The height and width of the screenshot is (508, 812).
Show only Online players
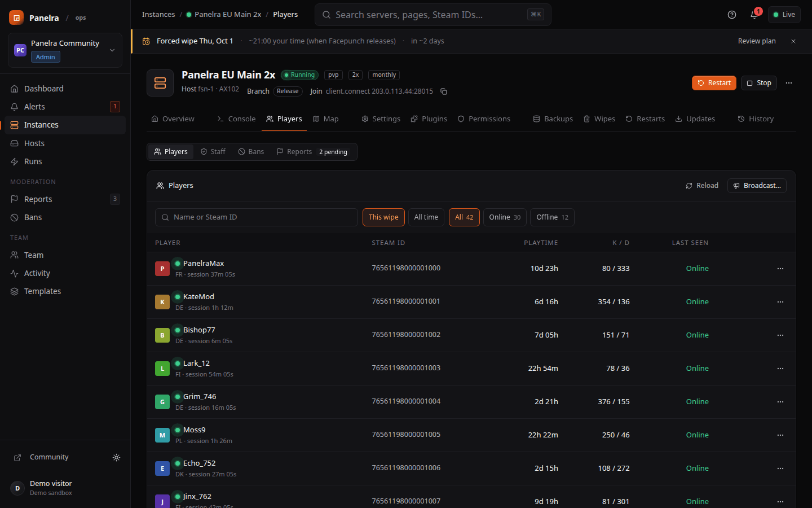point(505,217)
